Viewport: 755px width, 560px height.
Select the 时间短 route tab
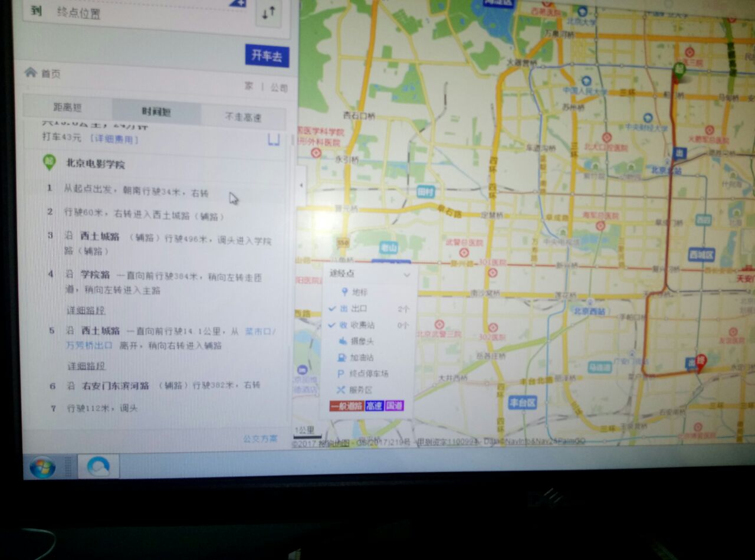(156, 111)
